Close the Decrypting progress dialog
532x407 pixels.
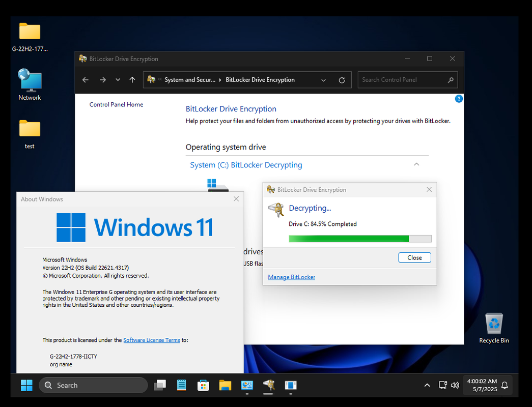click(x=414, y=257)
